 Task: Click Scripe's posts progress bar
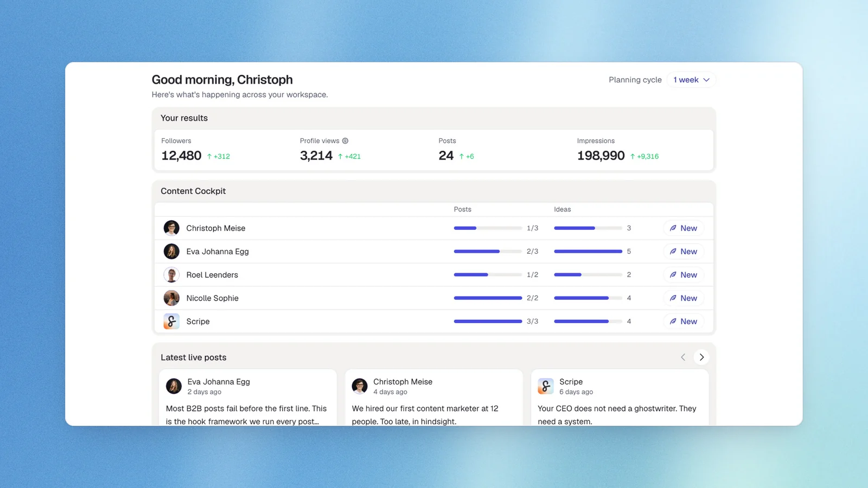click(x=488, y=322)
